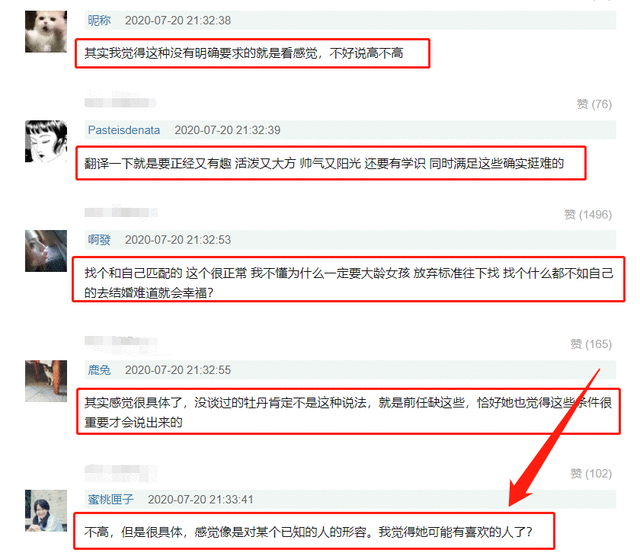This screenshot has height=556, width=640.
Task: Click the comment 不高，但是很具体
Action: point(308,532)
